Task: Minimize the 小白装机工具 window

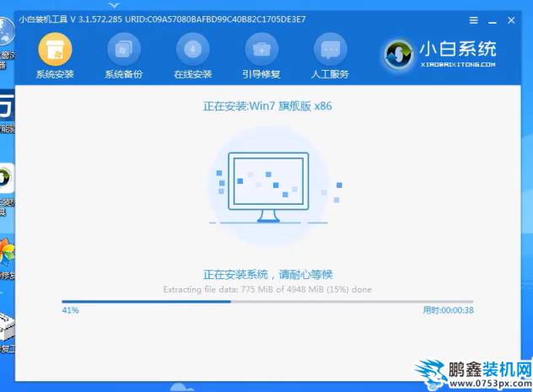Action: 493,21
